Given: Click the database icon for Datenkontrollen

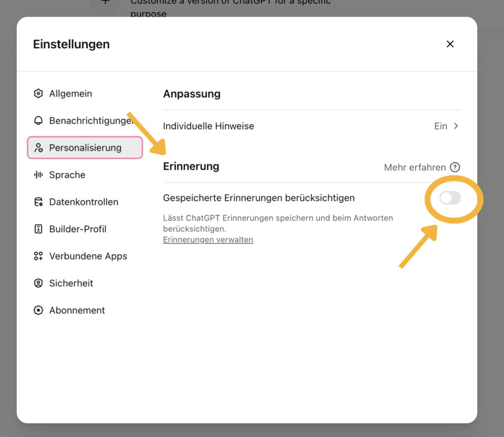Looking at the screenshot, I should pos(38,202).
